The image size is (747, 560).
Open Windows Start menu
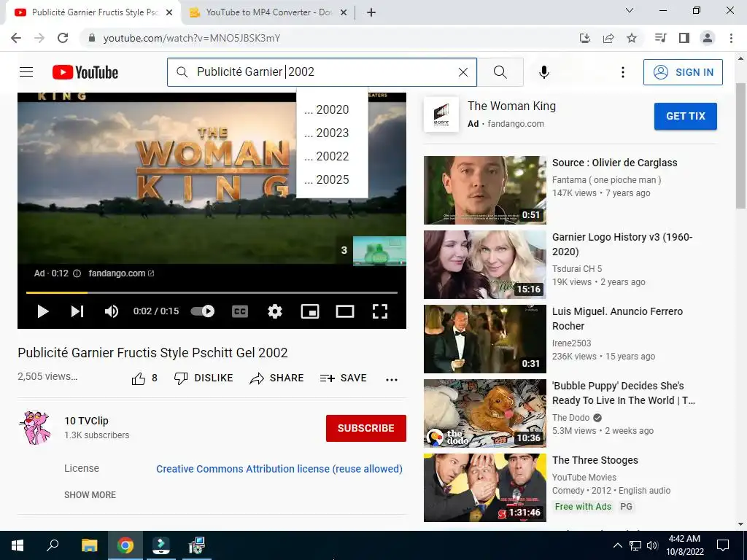[x=18, y=545]
